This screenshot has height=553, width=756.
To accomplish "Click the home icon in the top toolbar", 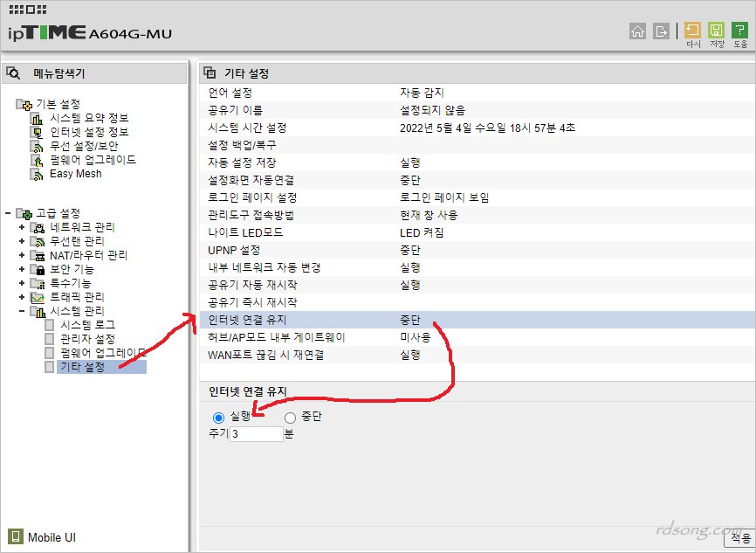I will 638,32.
